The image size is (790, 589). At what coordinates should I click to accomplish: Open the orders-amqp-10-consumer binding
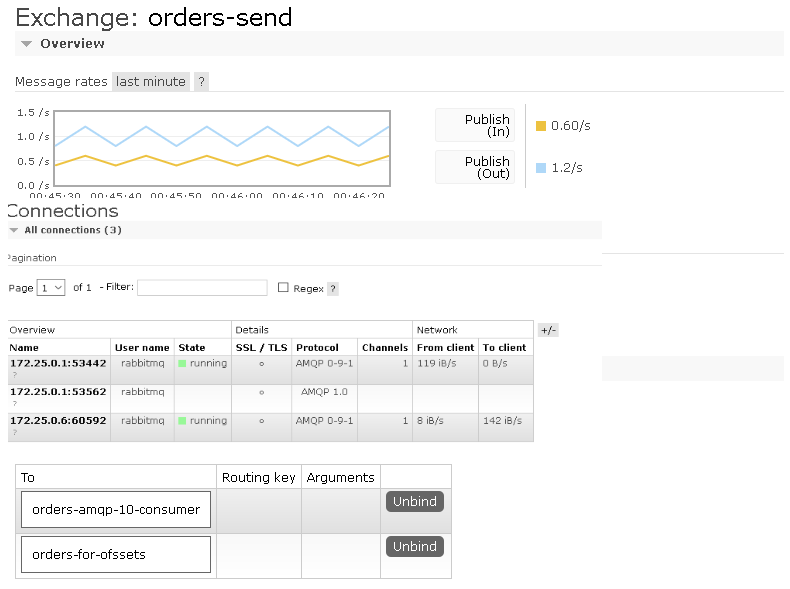pos(116,509)
